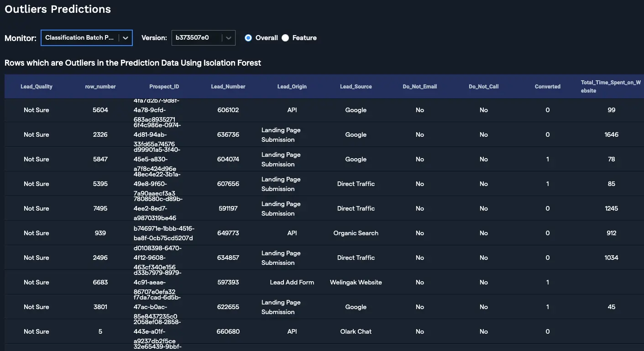Click the Organic Search lead source cell
The height and width of the screenshot is (351, 644).
(356, 233)
